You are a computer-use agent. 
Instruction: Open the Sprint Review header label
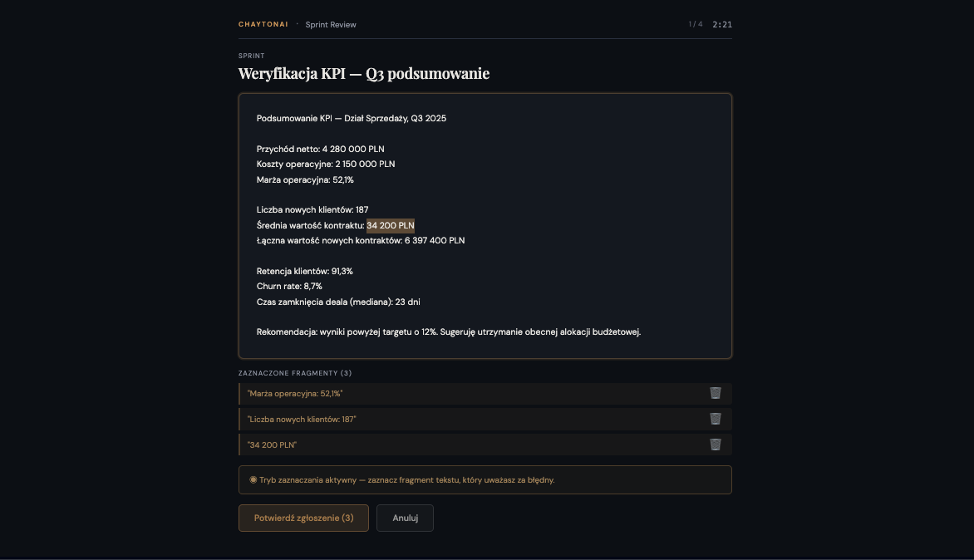click(331, 25)
